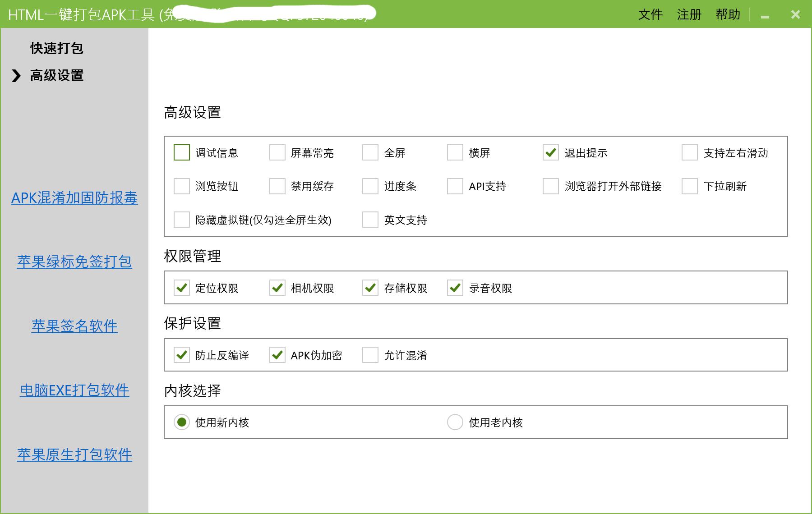The image size is (812, 514).
Task: Disable 防止反编译 protection
Action: [181, 355]
